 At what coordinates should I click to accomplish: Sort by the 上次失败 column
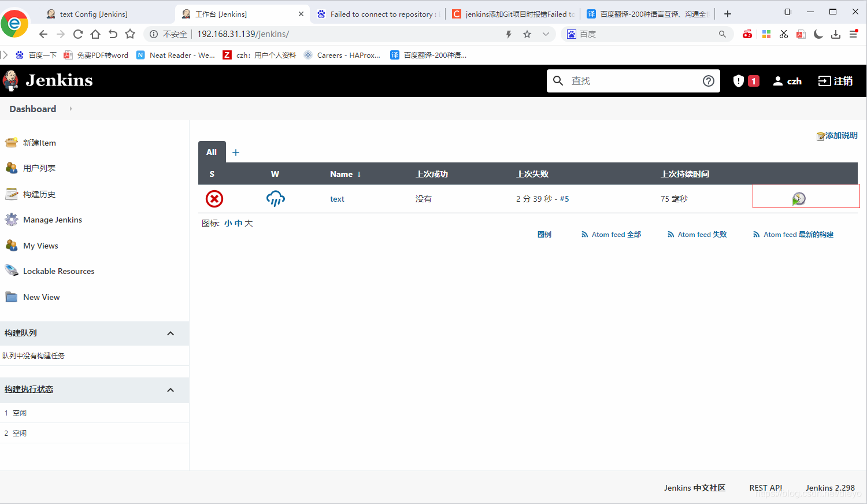(x=532, y=174)
